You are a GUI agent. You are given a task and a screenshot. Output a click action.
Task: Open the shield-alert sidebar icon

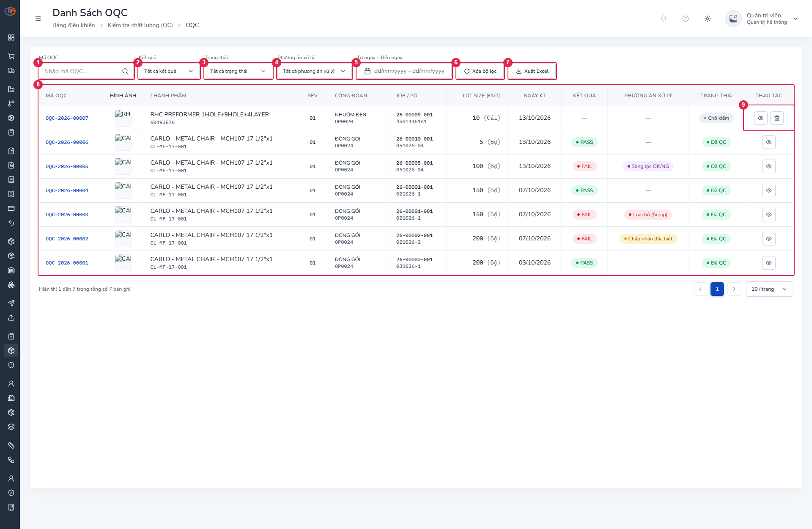coord(11,365)
